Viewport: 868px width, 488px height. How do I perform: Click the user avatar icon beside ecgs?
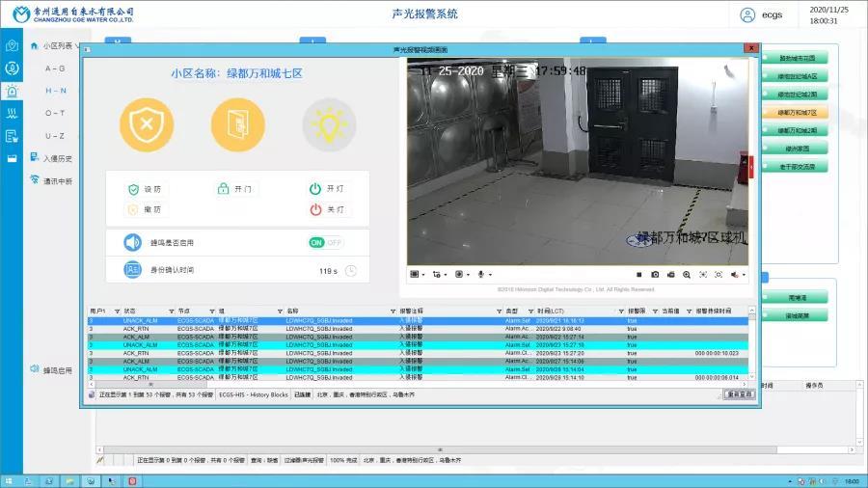click(747, 14)
